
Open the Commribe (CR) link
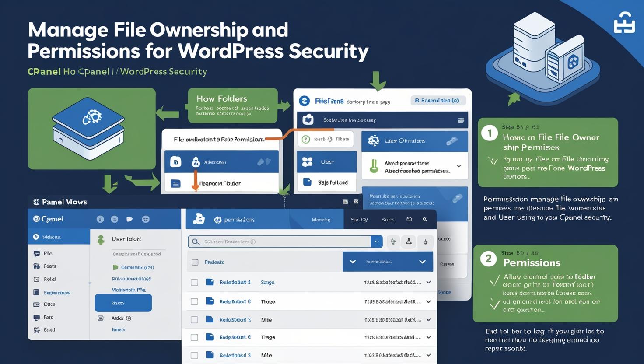(137, 267)
